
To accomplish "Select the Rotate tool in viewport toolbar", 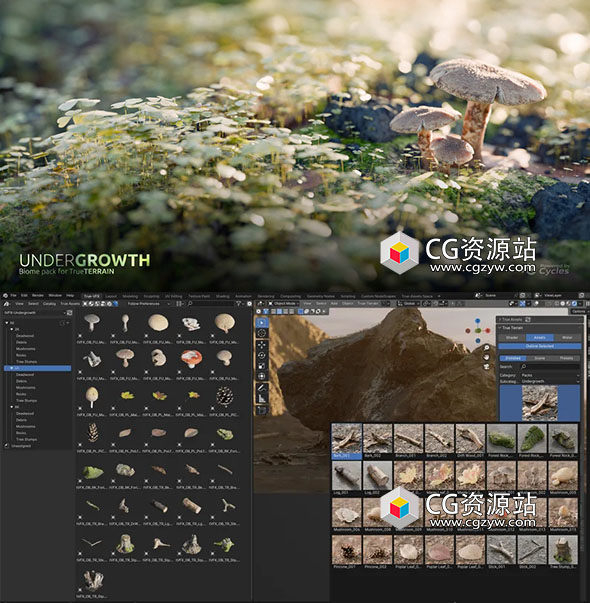I will click(262, 355).
